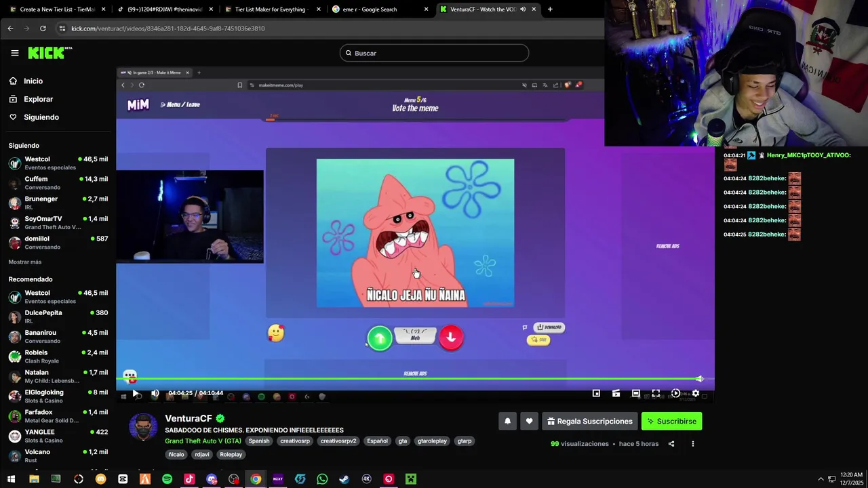Share the VOD with the share icon
868x488 pixels.
click(x=671, y=444)
